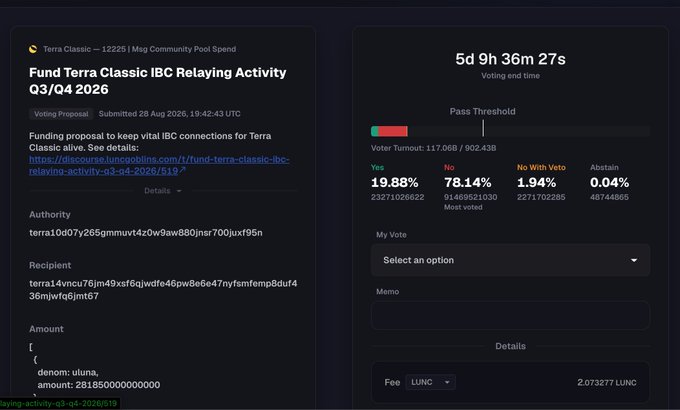Click the Voting Proposal status badge
The image size is (680, 410).
(61, 114)
